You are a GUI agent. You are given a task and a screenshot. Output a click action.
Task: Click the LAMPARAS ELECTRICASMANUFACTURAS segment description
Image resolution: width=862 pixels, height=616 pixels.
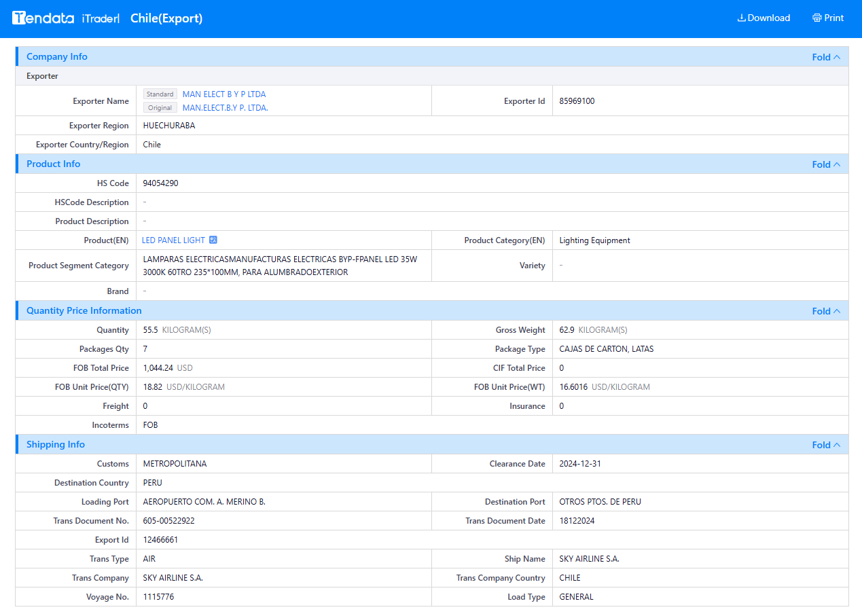[280, 266]
